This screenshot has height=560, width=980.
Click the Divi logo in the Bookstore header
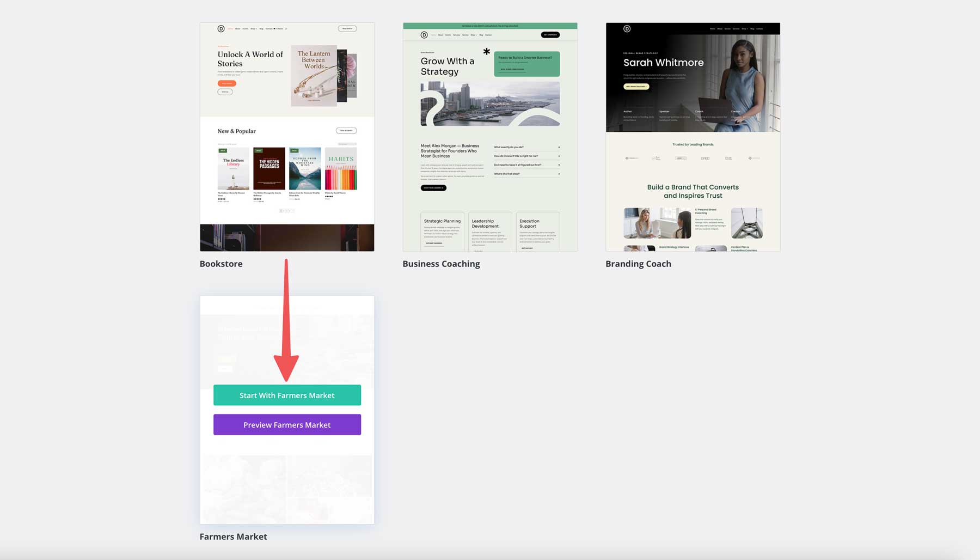220,28
